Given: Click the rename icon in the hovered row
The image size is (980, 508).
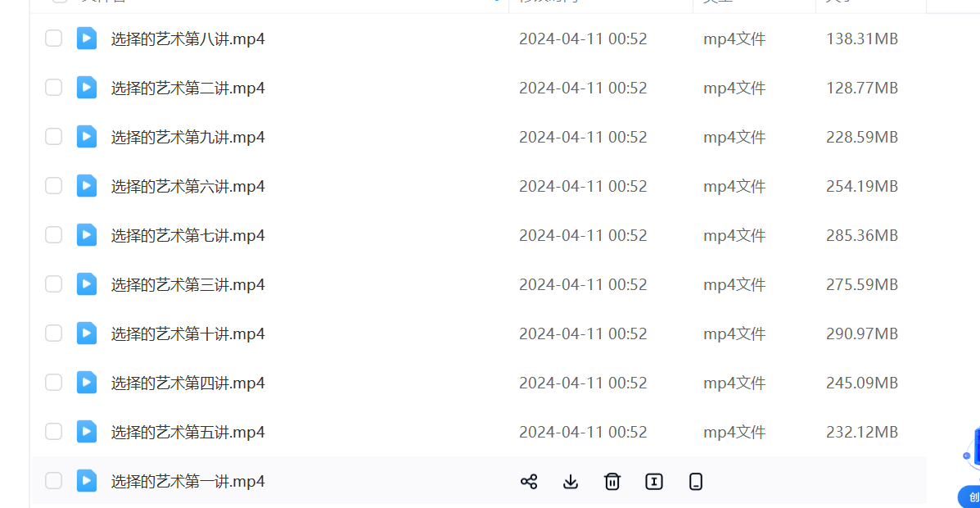Looking at the screenshot, I should 654,482.
